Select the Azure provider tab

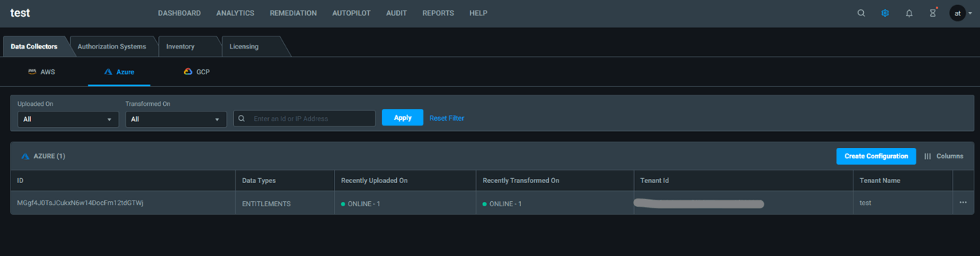[119, 72]
